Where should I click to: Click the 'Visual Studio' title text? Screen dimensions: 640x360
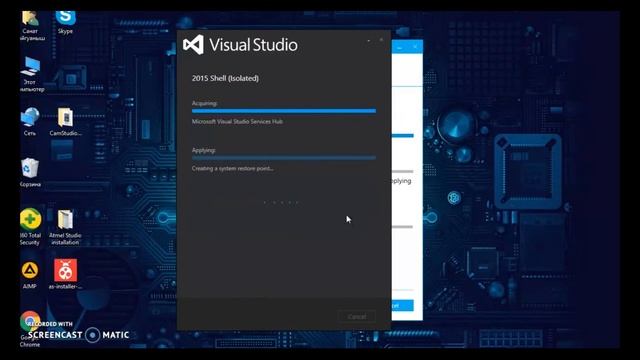(x=253, y=45)
